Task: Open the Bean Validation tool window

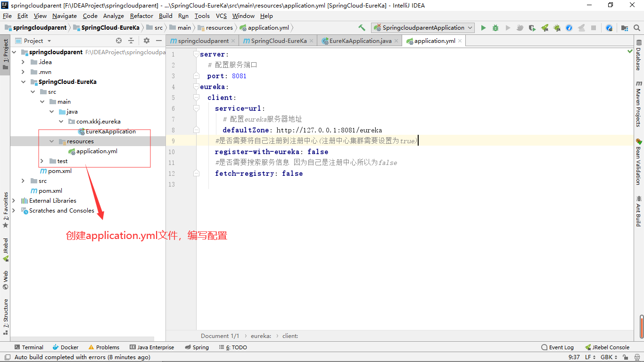Action: (638, 162)
